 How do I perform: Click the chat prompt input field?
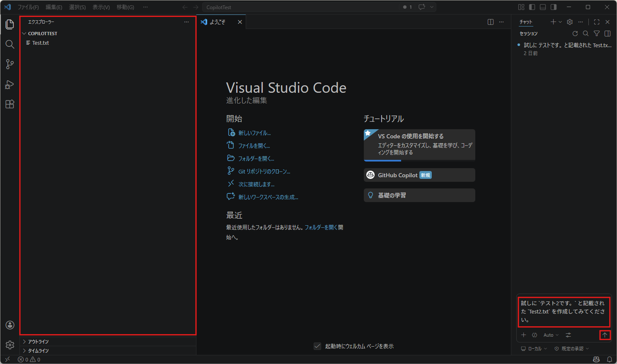[x=563, y=311]
